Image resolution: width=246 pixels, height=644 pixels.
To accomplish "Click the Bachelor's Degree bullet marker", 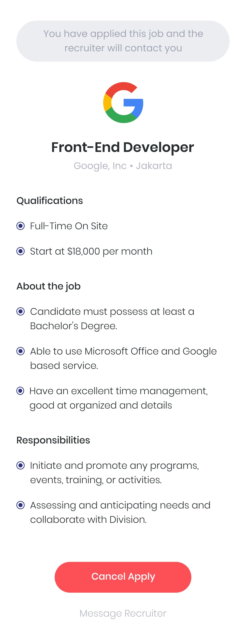I will click(x=20, y=311).
